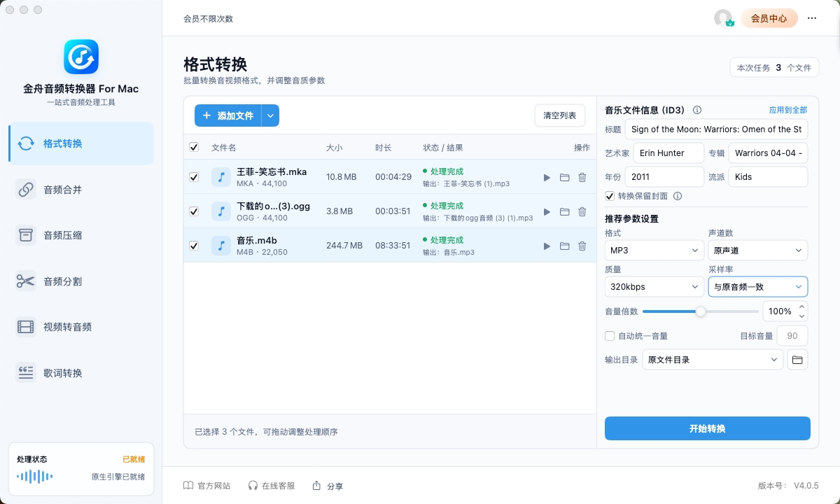Click help icon beside 转换保留封面
Image resolution: width=840 pixels, height=504 pixels.
tap(678, 196)
